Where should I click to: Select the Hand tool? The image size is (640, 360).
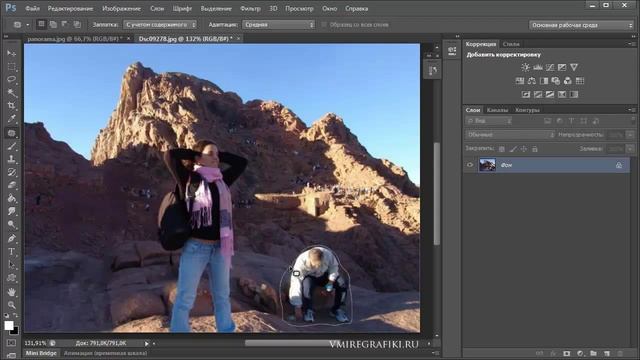[11, 292]
